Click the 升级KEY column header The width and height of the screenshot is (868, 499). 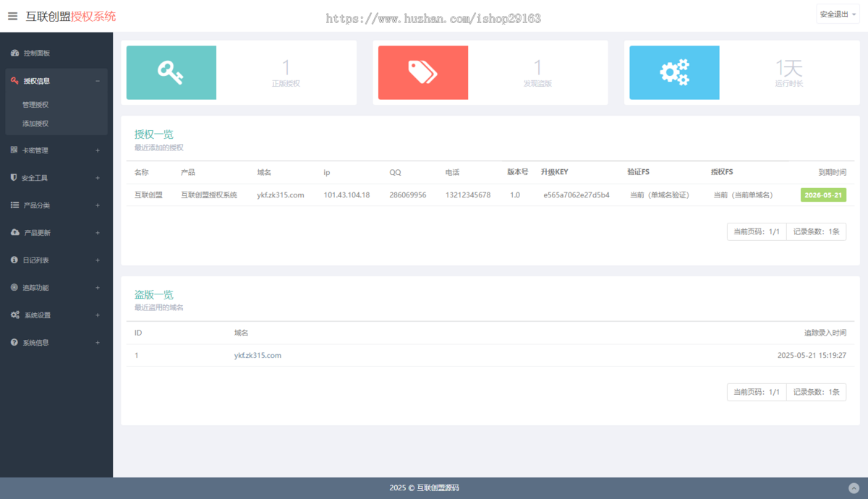(554, 172)
